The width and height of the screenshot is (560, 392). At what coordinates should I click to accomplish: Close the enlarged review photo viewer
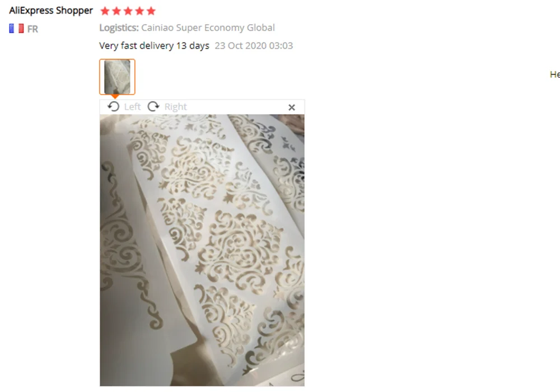click(x=291, y=107)
